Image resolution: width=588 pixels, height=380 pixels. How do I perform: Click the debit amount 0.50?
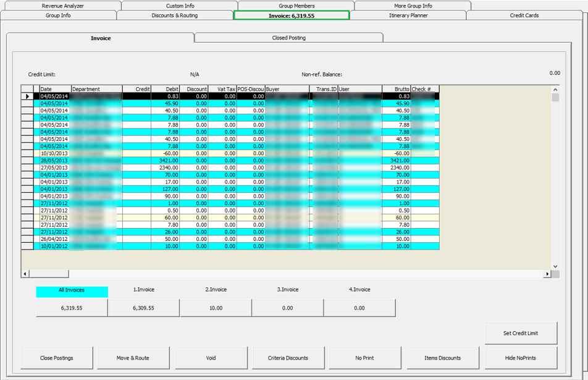pyautogui.click(x=166, y=211)
